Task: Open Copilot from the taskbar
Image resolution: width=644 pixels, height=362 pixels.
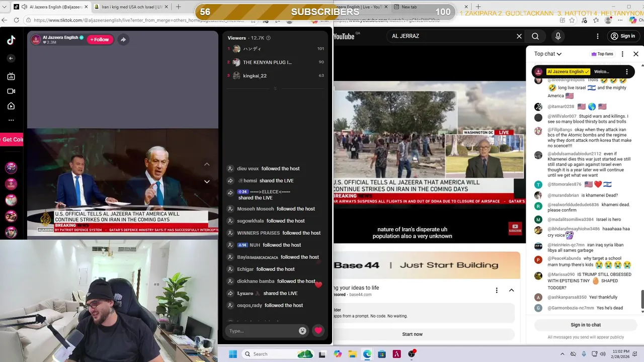Action: click(x=338, y=354)
